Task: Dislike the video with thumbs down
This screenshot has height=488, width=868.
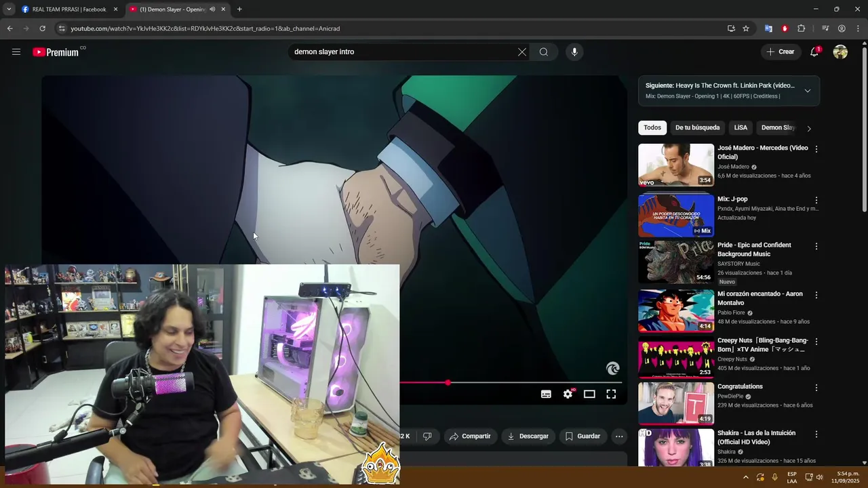Action: click(427, 436)
